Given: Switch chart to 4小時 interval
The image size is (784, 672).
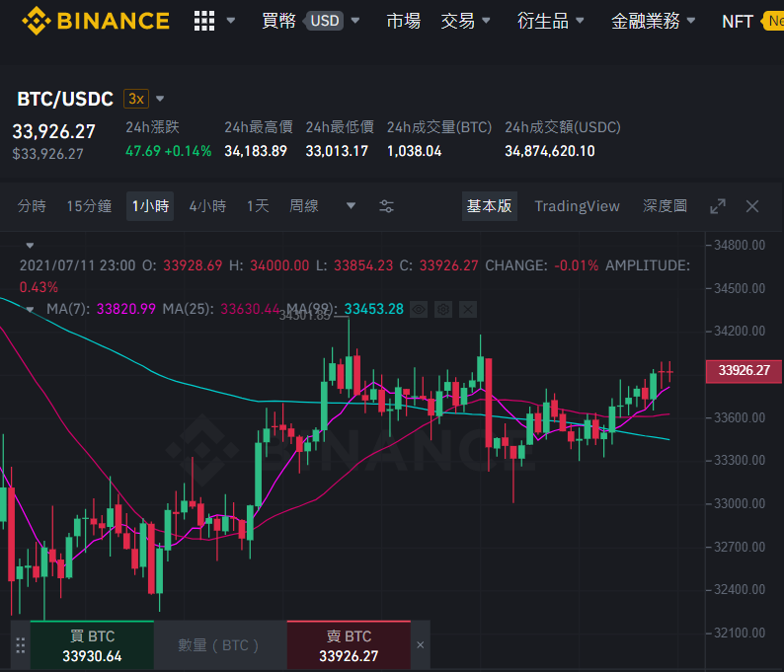Looking at the screenshot, I should point(207,206).
